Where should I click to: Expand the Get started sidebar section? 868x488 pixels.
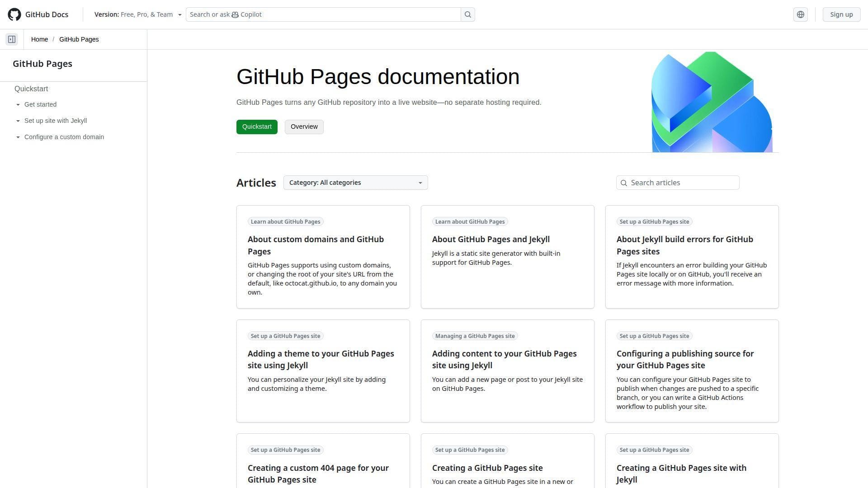tap(40, 104)
